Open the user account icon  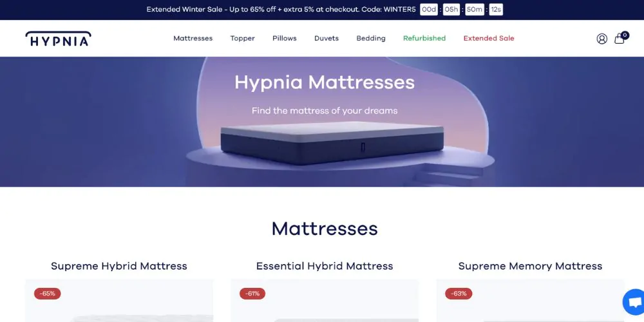[601, 39]
